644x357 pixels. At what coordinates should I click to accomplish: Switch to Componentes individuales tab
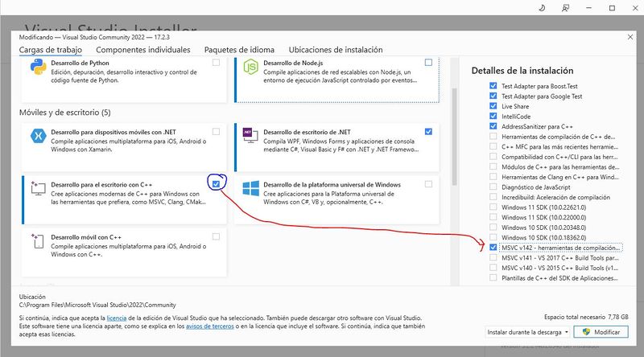143,50
